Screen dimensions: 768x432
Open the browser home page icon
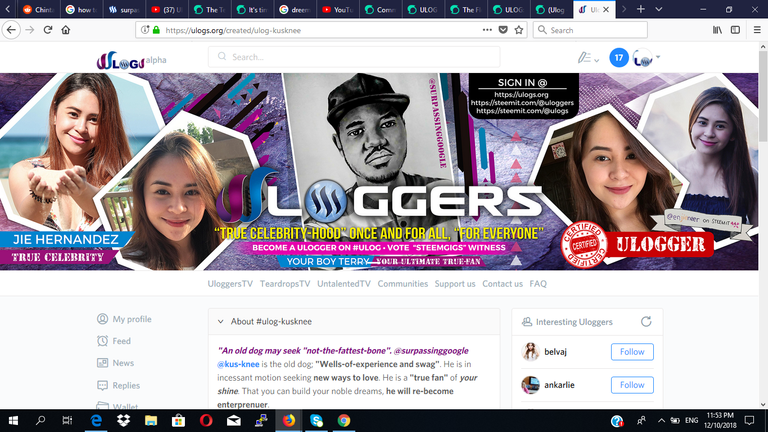(x=66, y=30)
